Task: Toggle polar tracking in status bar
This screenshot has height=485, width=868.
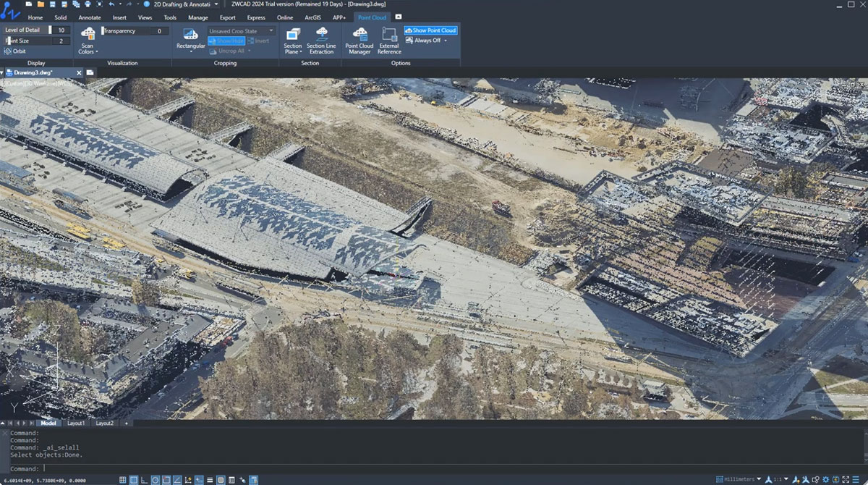Action: tap(156, 479)
